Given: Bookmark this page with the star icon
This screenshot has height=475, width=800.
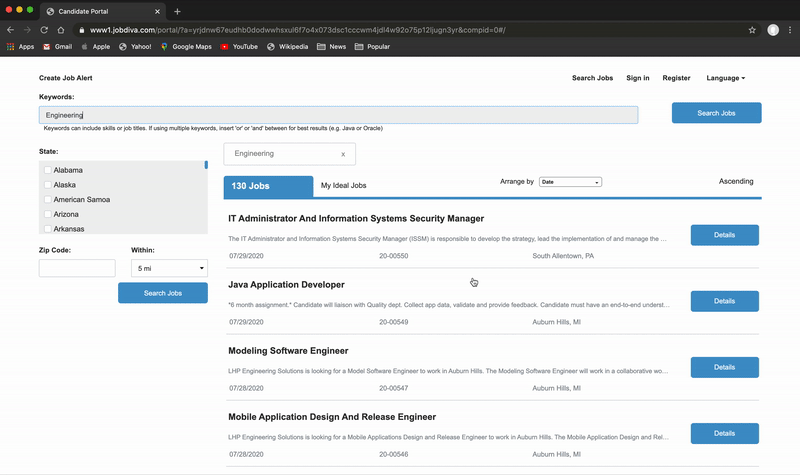Looking at the screenshot, I should point(752,30).
